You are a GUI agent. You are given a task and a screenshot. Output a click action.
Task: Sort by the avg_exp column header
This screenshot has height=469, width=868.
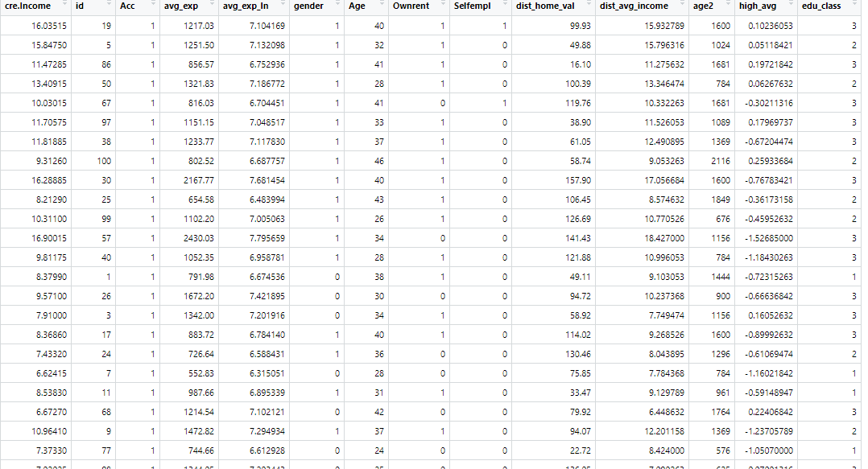tap(188, 6)
